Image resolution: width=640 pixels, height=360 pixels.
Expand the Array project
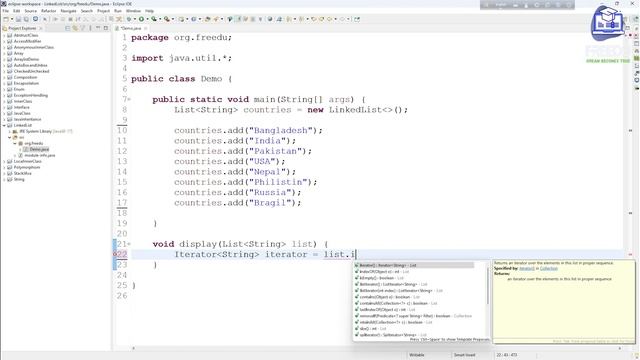coord(4,53)
